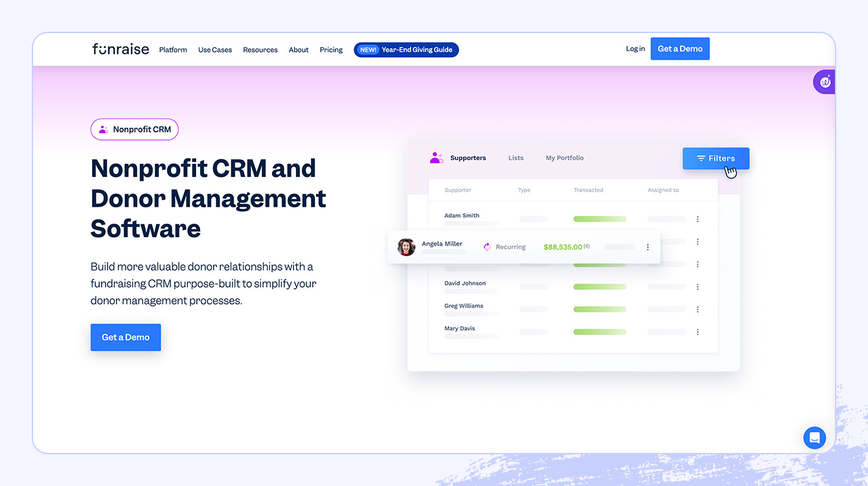Viewport: 868px width, 486px height.
Task: Click the Filters button
Action: [x=716, y=158]
